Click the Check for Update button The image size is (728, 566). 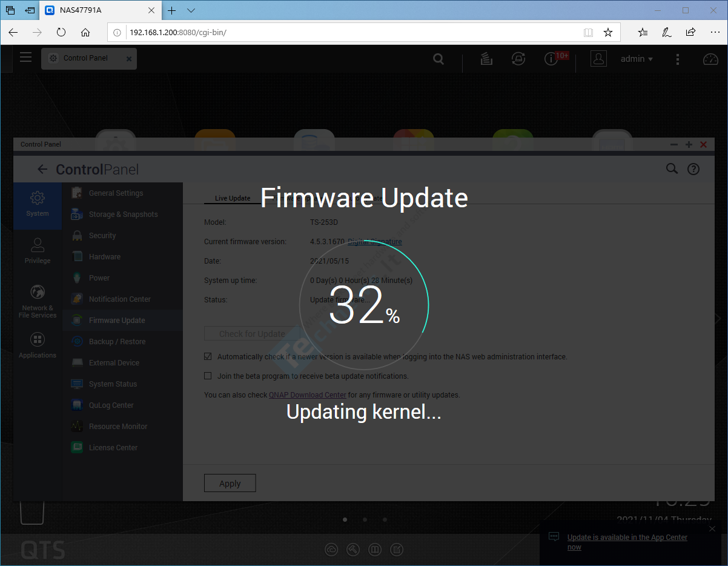[252, 334]
